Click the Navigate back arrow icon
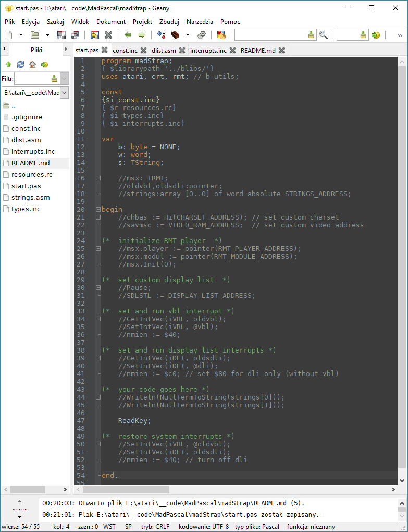Screen dimensions: 408x532 pos(128,35)
